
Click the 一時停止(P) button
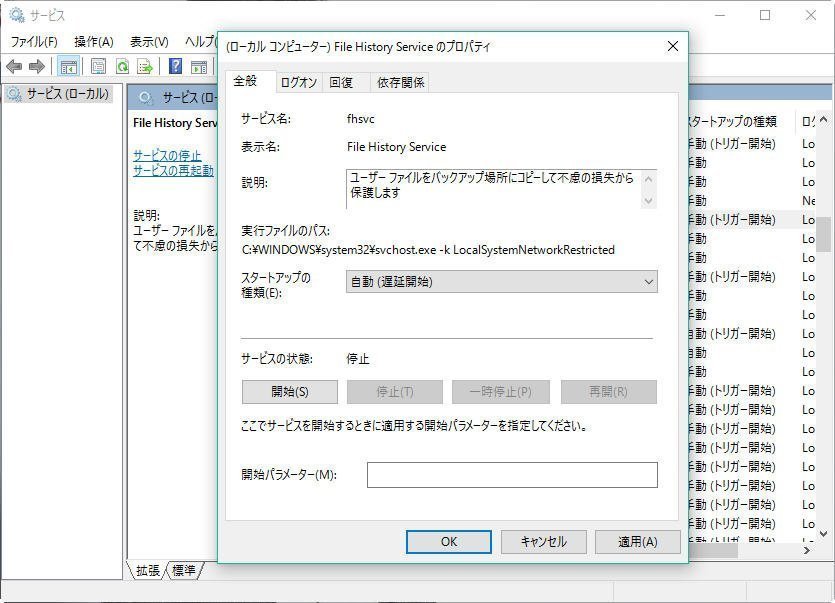point(501,392)
